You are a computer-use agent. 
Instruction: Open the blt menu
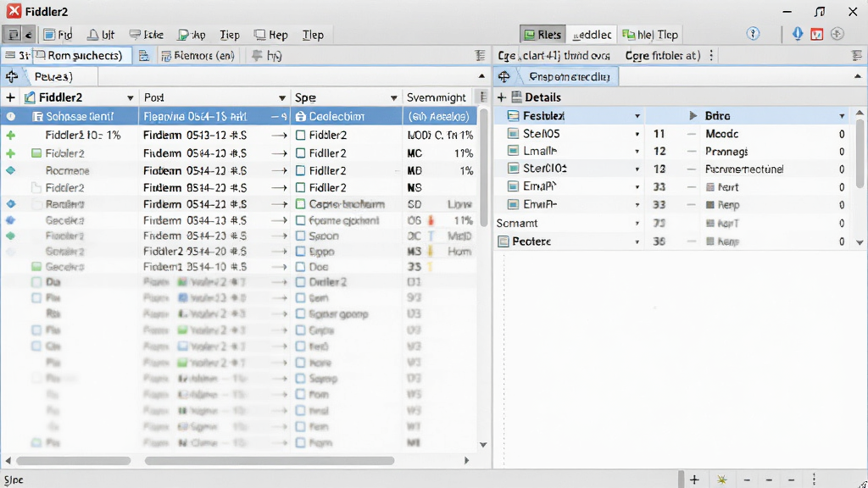(x=102, y=35)
